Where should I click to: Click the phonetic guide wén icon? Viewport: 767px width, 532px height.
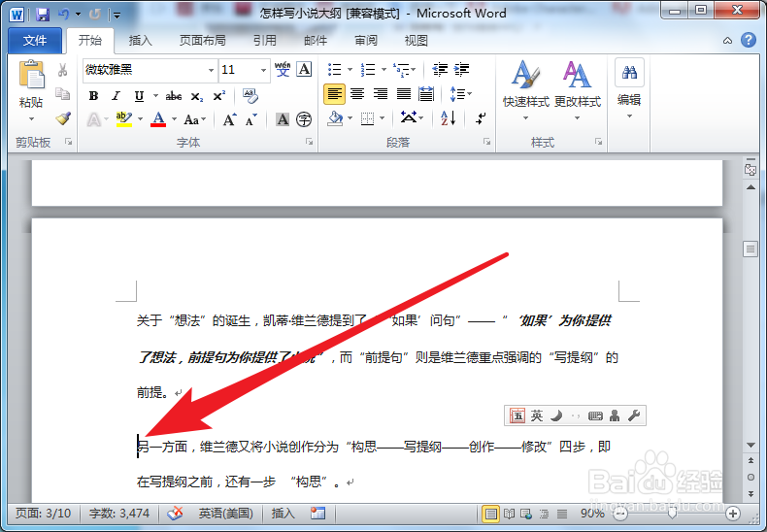283,70
